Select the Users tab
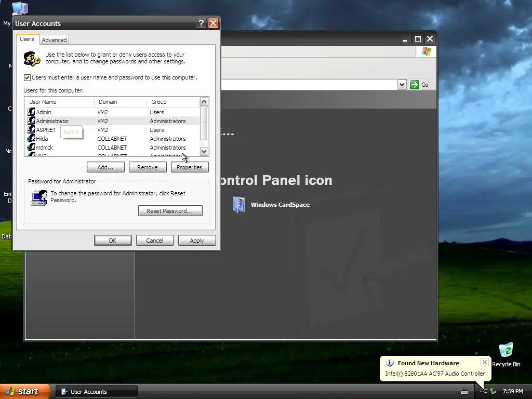Viewport: 532px width, 399px height. tap(27, 39)
